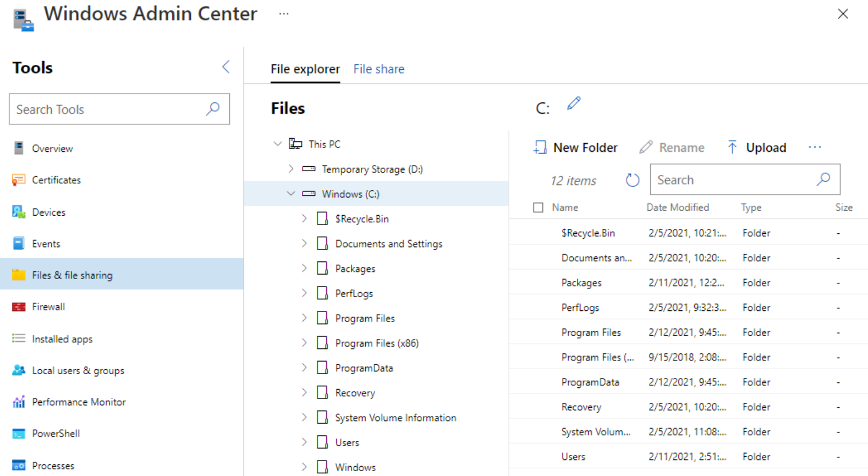Collapse the Windows (C:) tree node
The image size is (868, 476).
click(x=291, y=194)
